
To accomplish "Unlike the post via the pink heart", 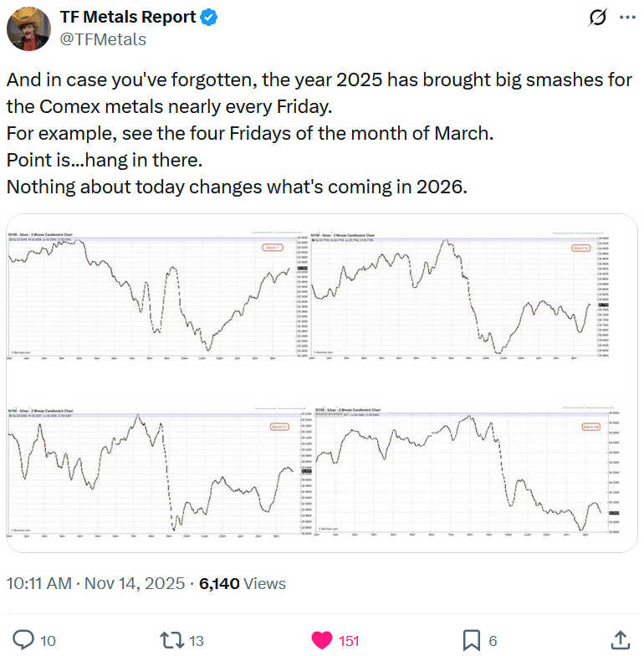I will [x=322, y=640].
